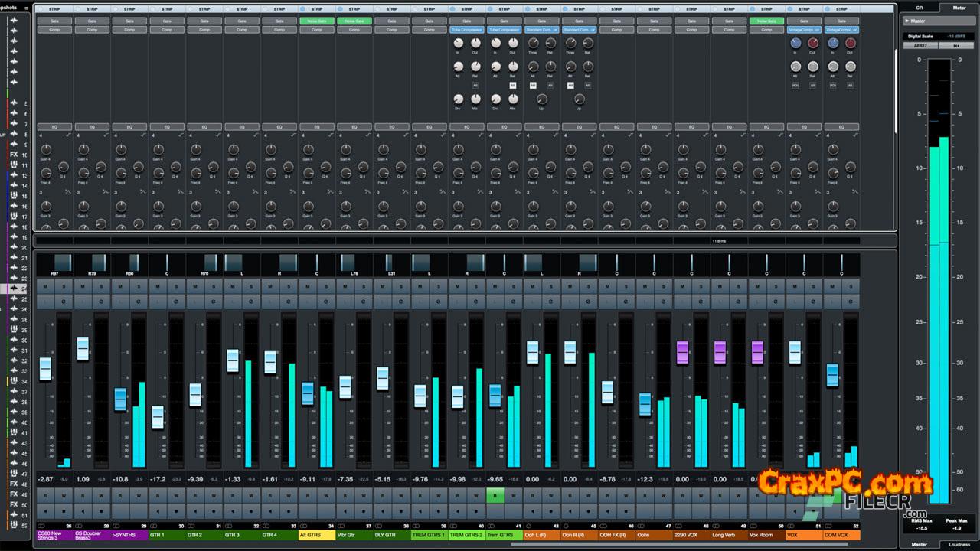980x551 pixels.
Task: Solo the Oohs channel
Action: point(663,286)
